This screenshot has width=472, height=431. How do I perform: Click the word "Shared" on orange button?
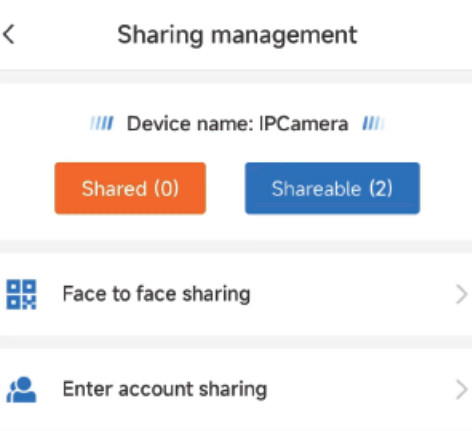[114, 188]
